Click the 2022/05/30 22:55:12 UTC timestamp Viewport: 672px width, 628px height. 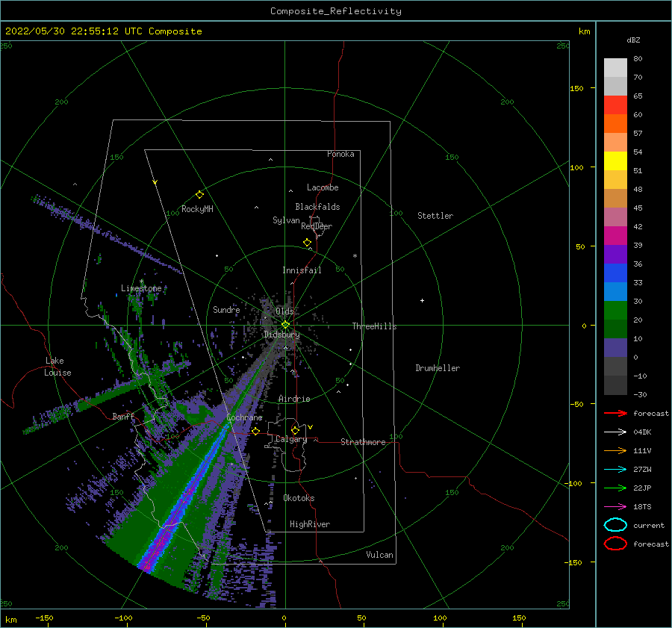point(73,31)
